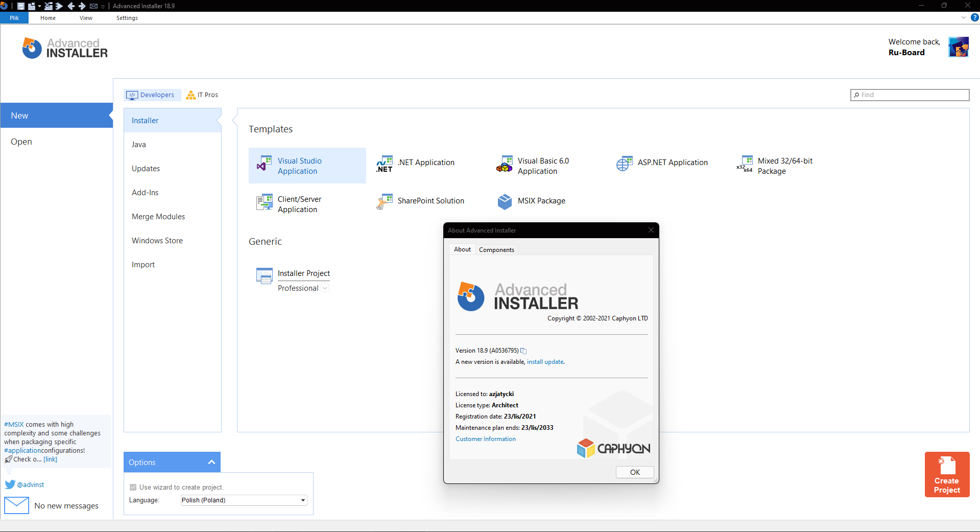Open the Settings ribbon tab
Viewport: 980px width, 532px height.
click(x=127, y=18)
